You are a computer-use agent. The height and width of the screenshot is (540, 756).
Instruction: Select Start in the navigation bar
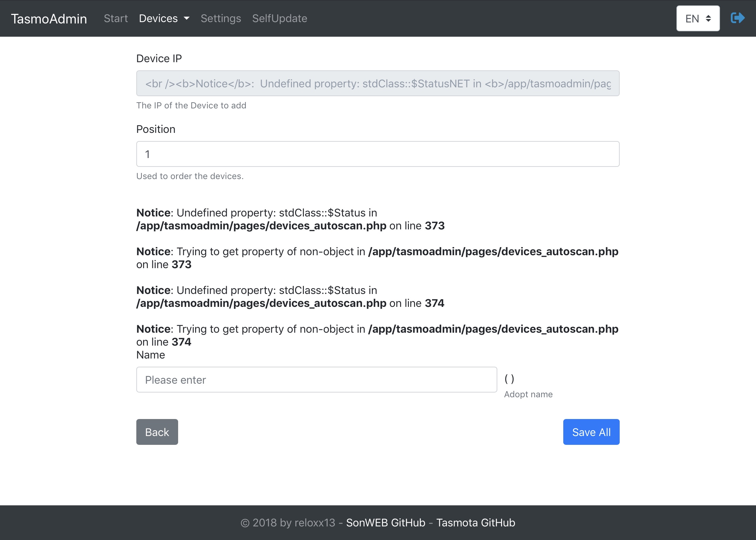tap(116, 18)
